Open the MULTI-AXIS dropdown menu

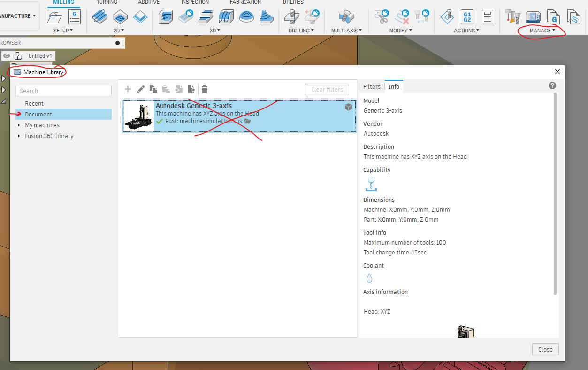pos(346,31)
